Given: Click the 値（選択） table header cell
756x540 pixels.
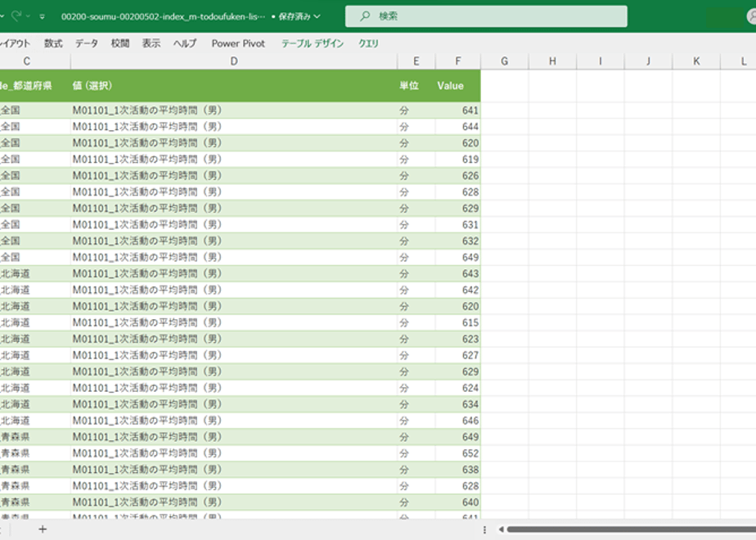Looking at the screenshot, I should click(x=234, y=86).
